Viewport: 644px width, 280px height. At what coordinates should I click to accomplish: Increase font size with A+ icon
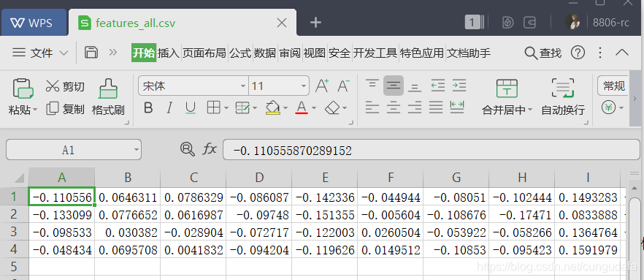[322, 86]
